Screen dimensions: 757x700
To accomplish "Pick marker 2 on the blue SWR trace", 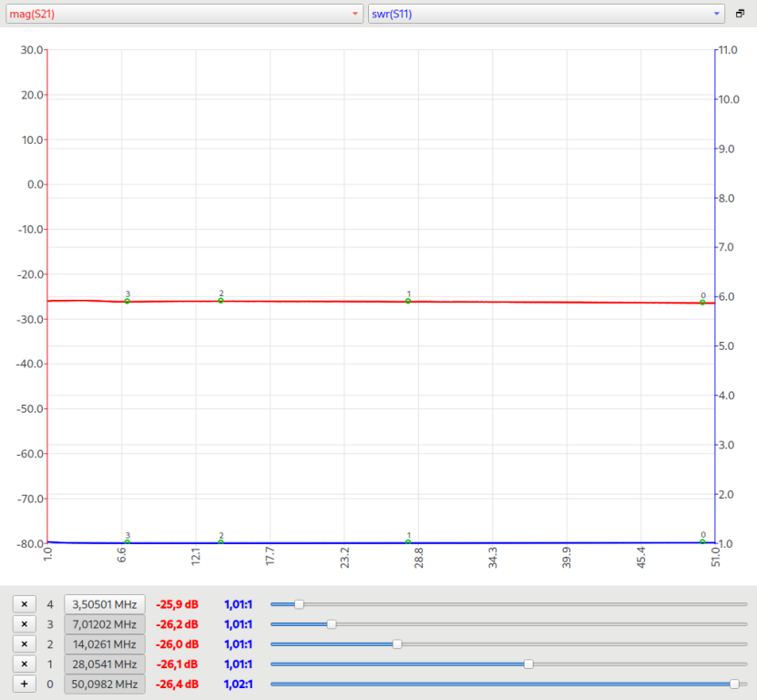I will tap(220, 542).
